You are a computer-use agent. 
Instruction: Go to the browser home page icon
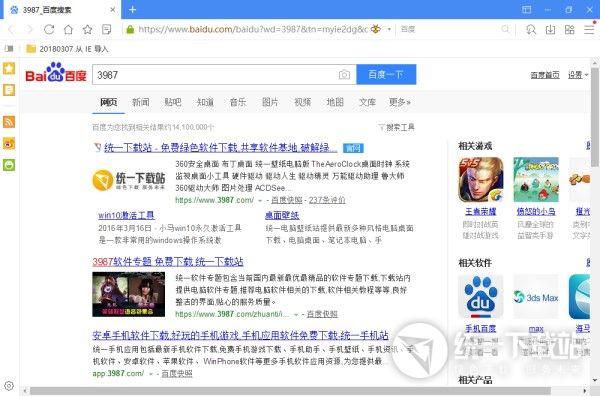click(68, 29)
